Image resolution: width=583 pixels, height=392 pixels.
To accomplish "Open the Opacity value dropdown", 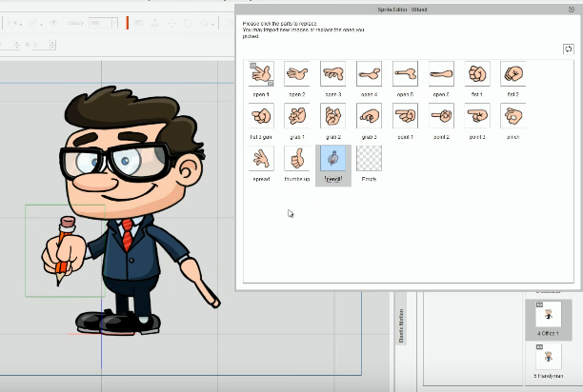I will (115, 23).
